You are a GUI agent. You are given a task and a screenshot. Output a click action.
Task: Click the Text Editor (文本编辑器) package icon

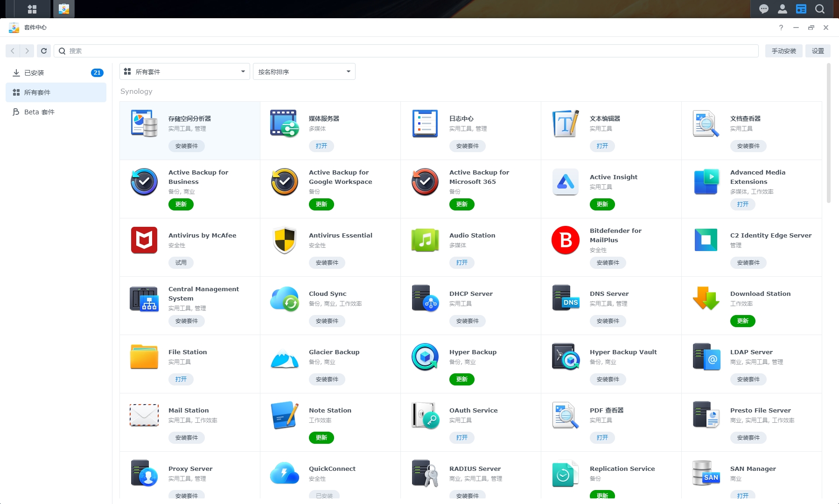[566, 124]
